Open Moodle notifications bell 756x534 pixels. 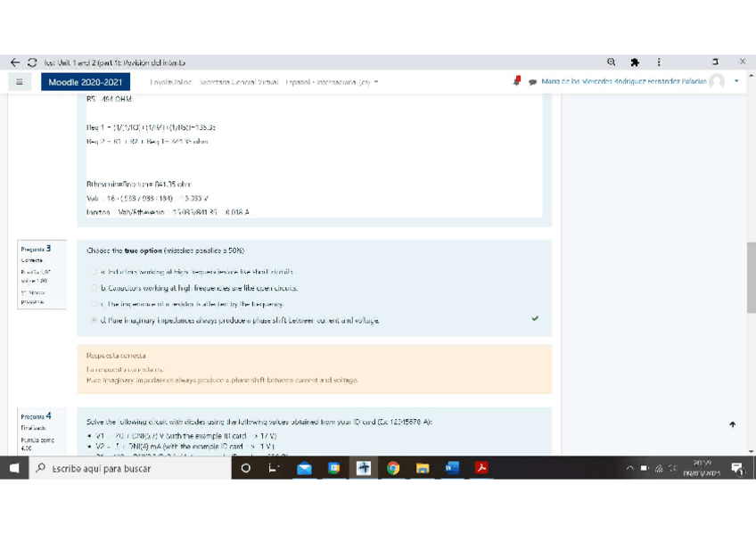click(x=519, y=81)
